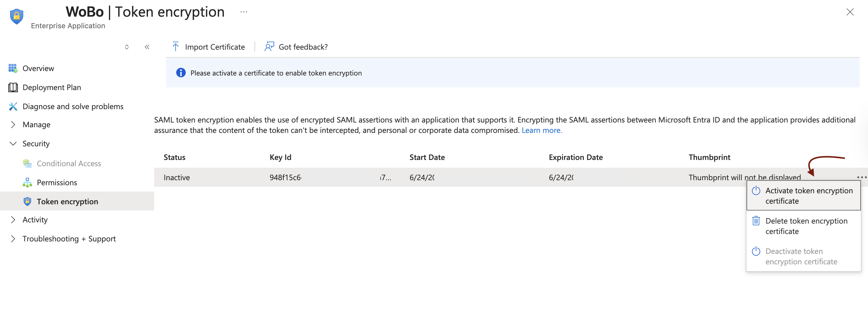Click the Diagnose wrench tools icon
The width and height of the screenshot is (868, 311).
(13, 106)
